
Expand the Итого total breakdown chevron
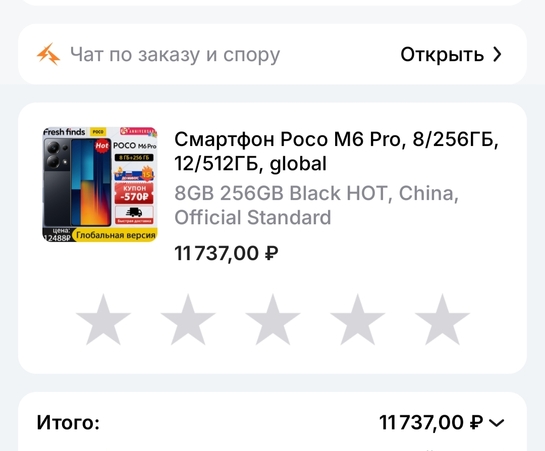click(496, 423)
